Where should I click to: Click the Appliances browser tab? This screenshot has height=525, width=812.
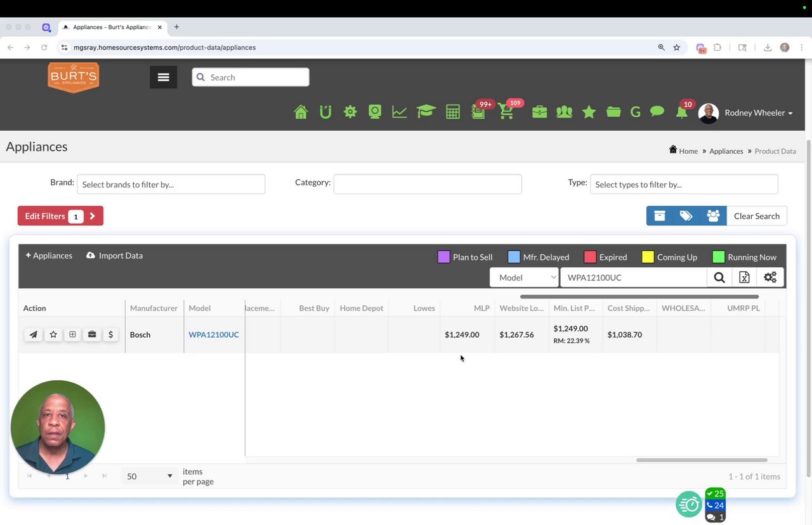pos(112,27)
